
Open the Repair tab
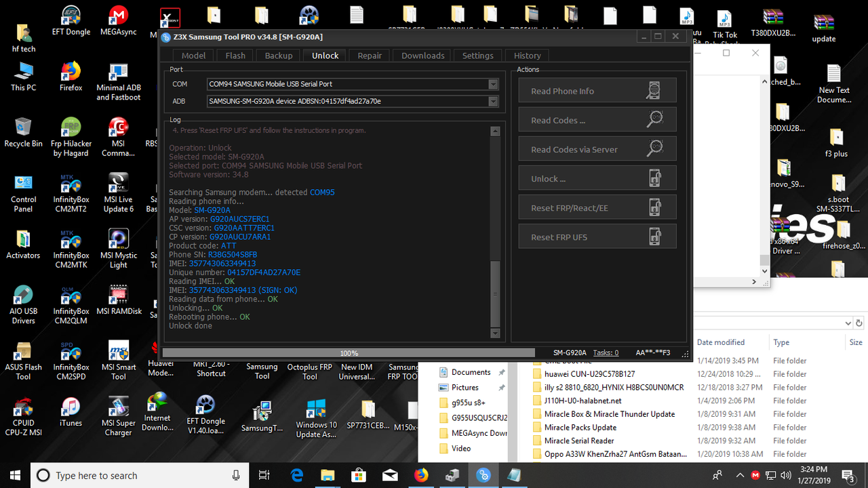(x=370, y=56)
